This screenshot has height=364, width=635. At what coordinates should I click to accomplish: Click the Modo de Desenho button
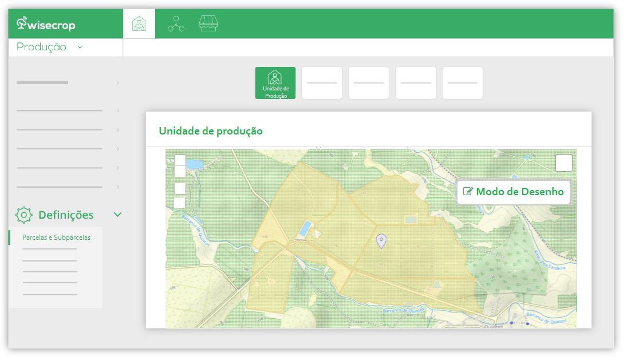(x=514, y=192)
